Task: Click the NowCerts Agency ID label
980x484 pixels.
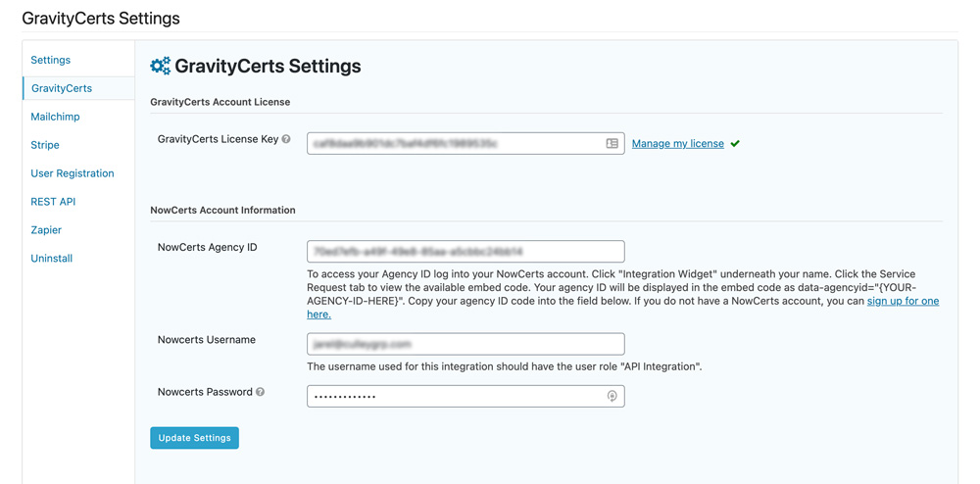Action: 208,247
